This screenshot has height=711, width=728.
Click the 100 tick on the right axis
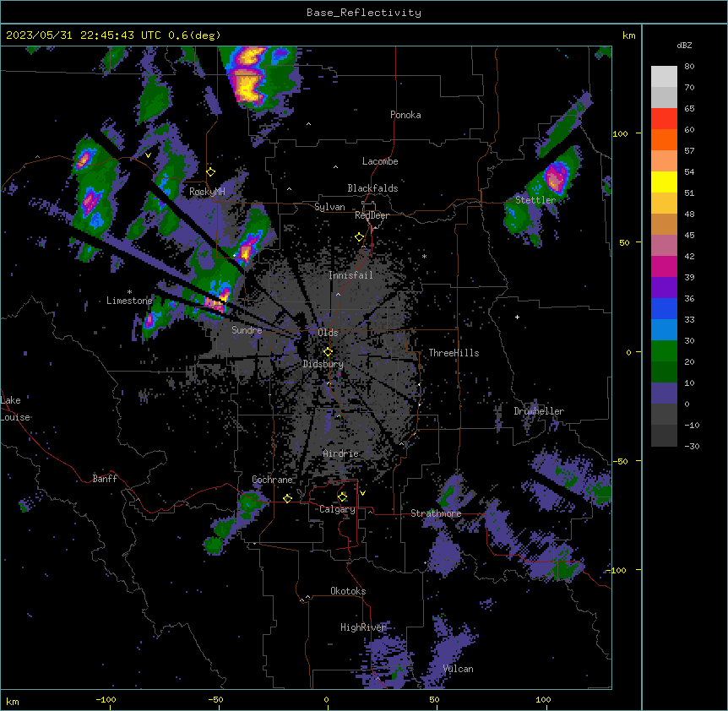620,133
